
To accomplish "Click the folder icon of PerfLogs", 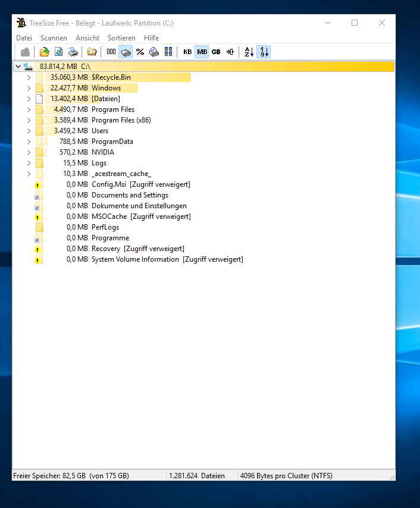I will pos(39,227).
